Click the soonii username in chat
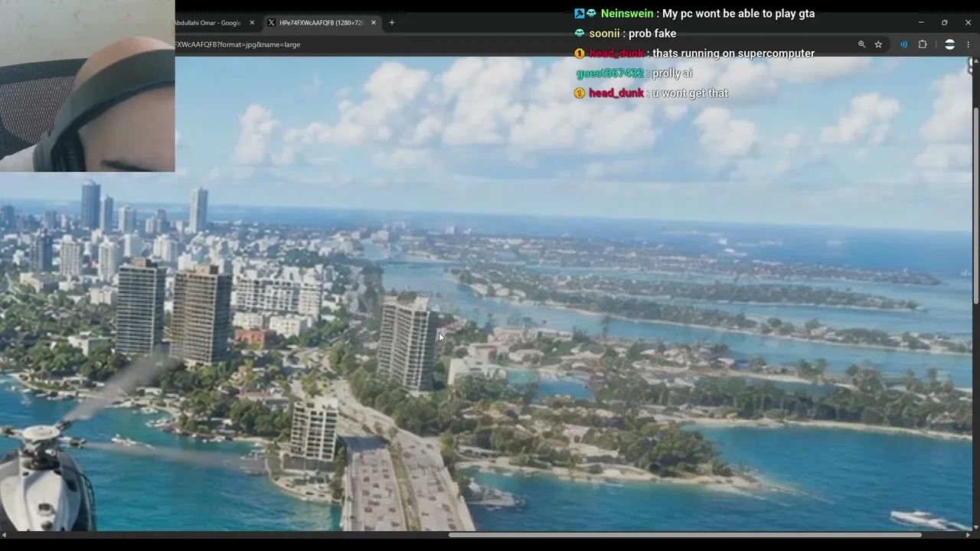This screenshot has width=980, height=551. coord(604,34)
